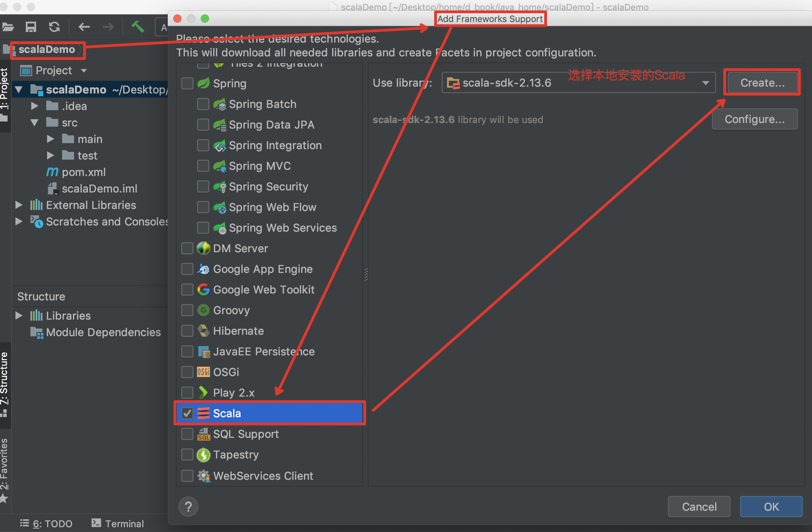This screenshot has height=532, width=812.
Task: Click the help question mark button
Action: 188,507
